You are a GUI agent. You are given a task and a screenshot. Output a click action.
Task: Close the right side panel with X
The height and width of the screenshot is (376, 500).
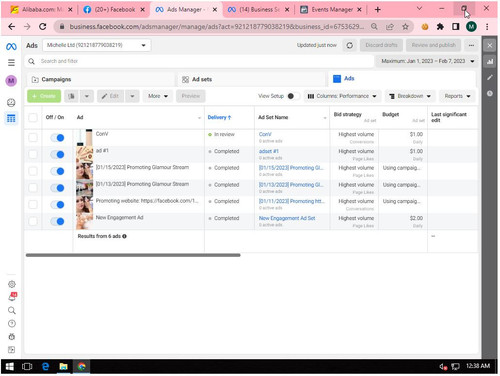pos(490,46)
